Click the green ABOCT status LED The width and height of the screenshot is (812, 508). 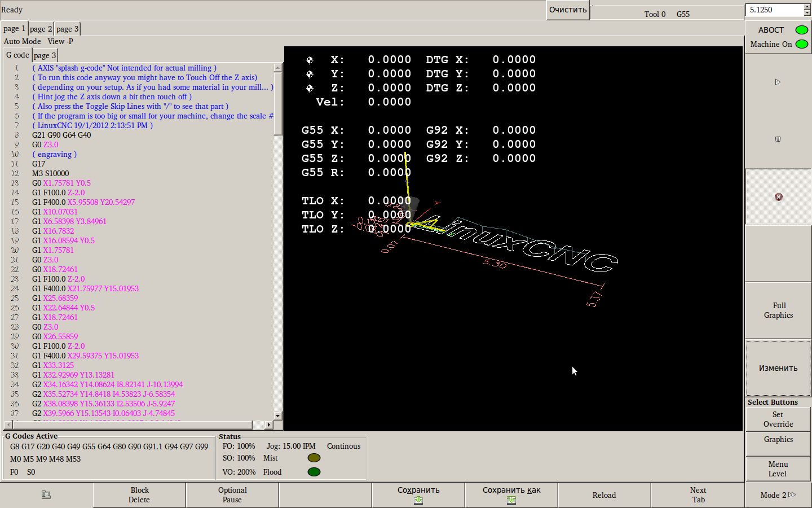pos(801,30)
